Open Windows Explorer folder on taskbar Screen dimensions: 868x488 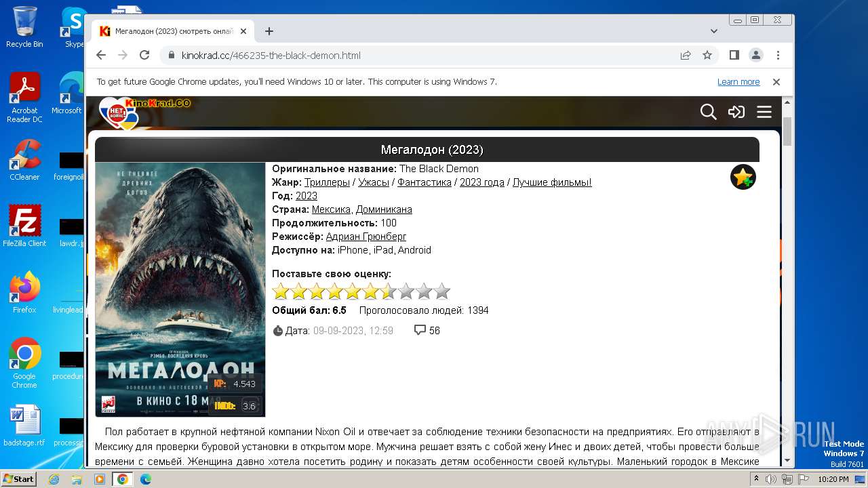point(77,479)
